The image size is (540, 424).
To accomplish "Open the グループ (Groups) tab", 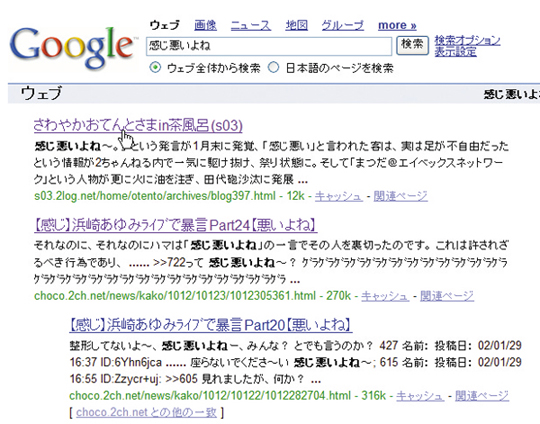I will [342, 25].
